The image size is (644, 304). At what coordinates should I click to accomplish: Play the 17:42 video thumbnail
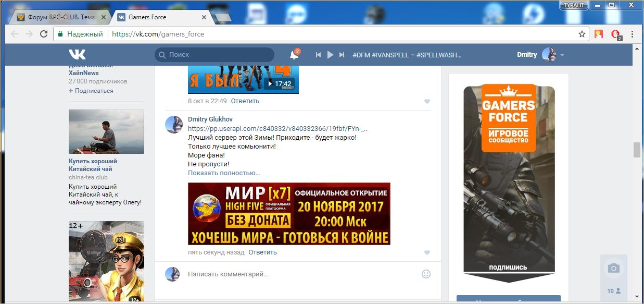(243, 80)
